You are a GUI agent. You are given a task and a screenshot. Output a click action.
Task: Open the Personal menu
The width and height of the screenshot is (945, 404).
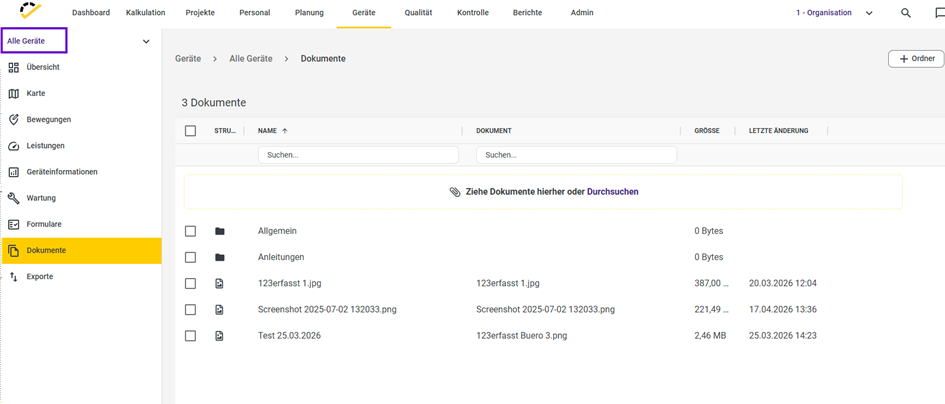pos(254,13)
